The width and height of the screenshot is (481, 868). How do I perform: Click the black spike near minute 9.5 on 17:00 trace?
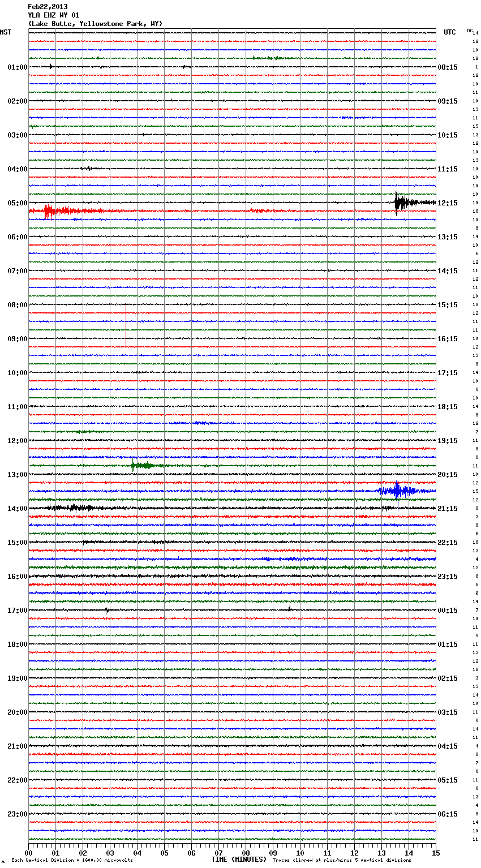pyautogui.click(x=290, y=609)
